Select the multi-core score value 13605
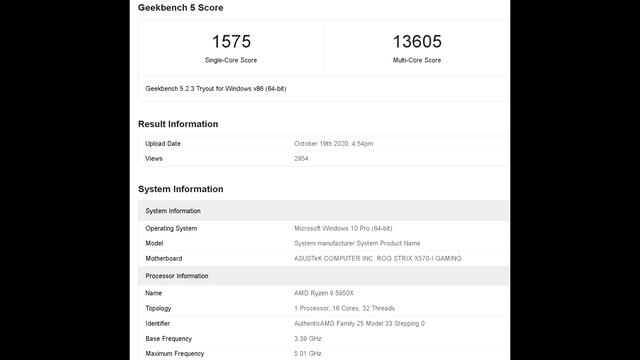 pos(417,41)
